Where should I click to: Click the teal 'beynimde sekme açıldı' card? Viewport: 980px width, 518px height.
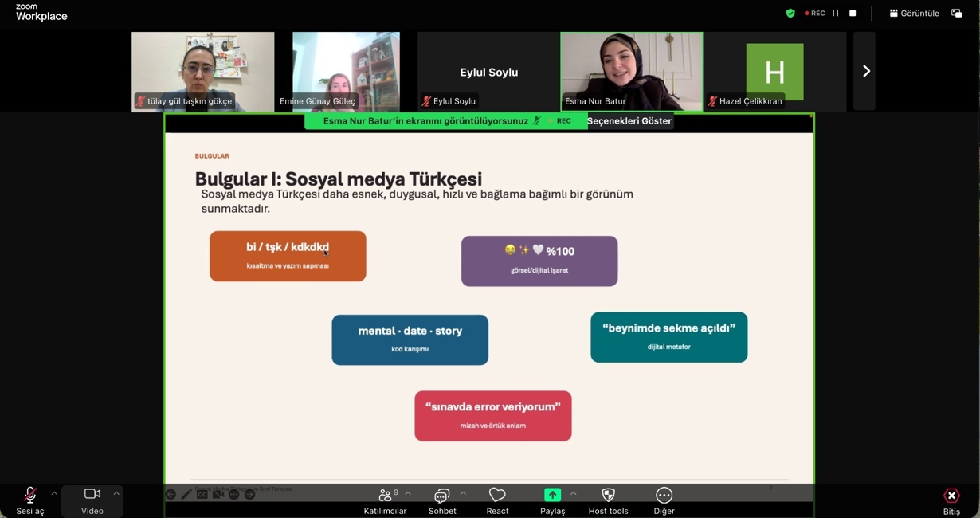coord(669,337)
